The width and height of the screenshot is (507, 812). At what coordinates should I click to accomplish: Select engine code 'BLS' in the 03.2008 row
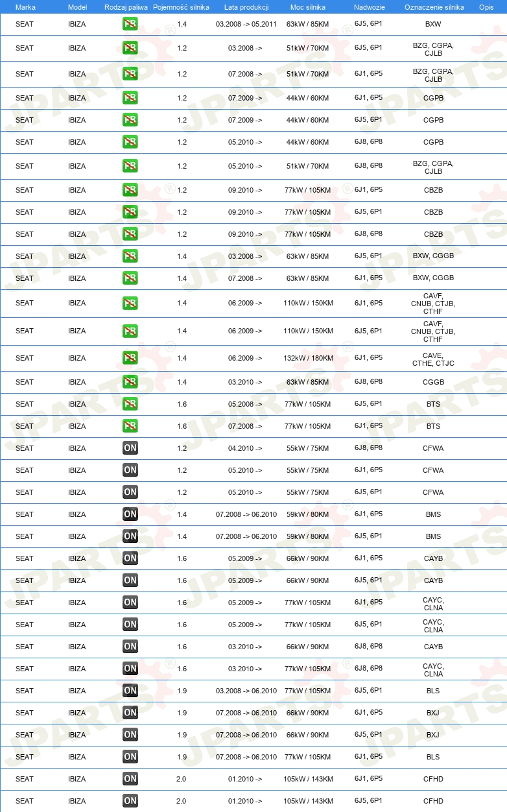pos(433,691)
